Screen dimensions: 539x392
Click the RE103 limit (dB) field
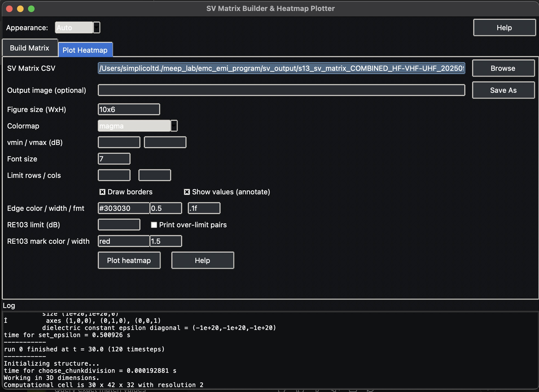point(119,225)
